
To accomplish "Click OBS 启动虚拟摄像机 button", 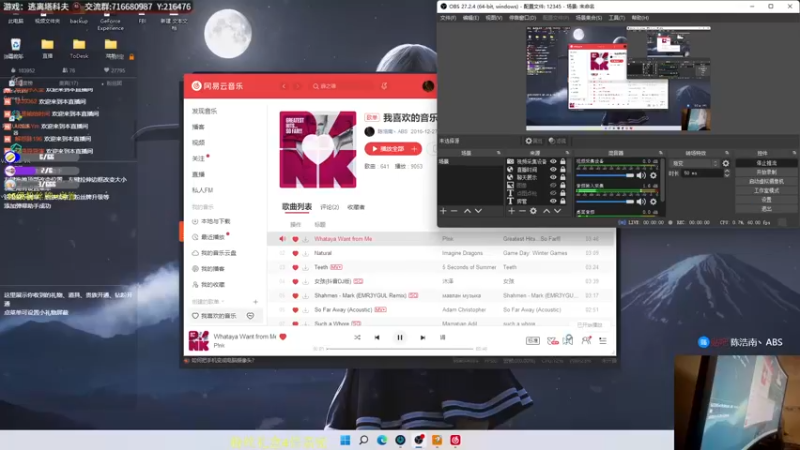I will point(766,181).
